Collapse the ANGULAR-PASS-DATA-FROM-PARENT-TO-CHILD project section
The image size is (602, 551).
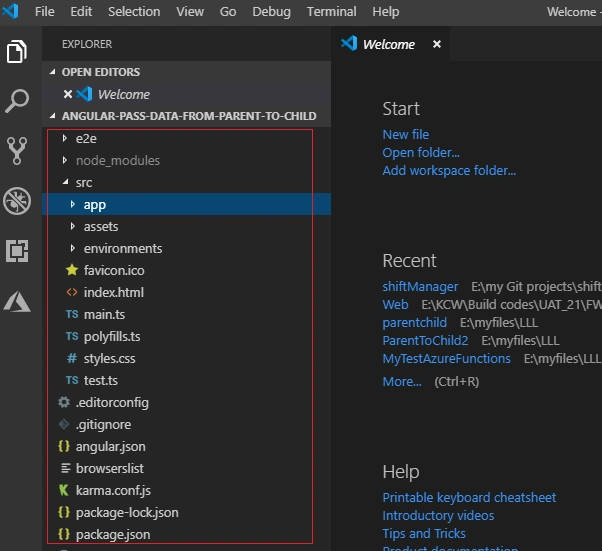pos(53,116)
